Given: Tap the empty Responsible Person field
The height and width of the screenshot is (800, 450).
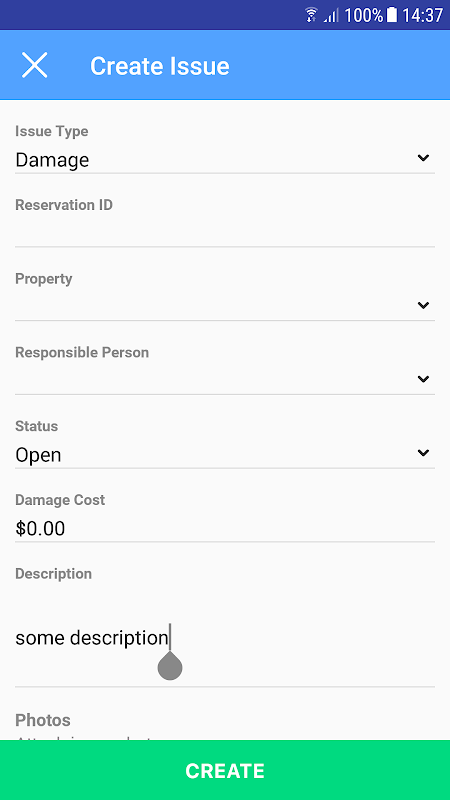Looking at the screenshot, I should [x=225, y=380].
